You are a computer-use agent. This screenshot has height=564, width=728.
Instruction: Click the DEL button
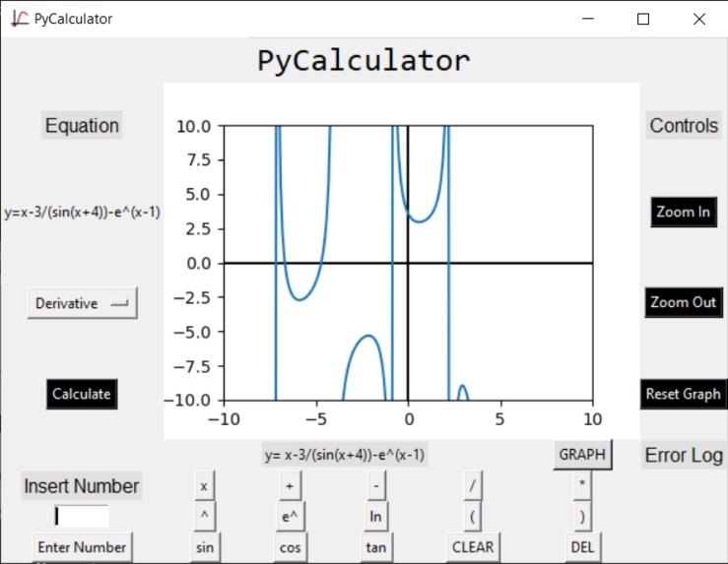pyautogui.click(x=582, y=547)
